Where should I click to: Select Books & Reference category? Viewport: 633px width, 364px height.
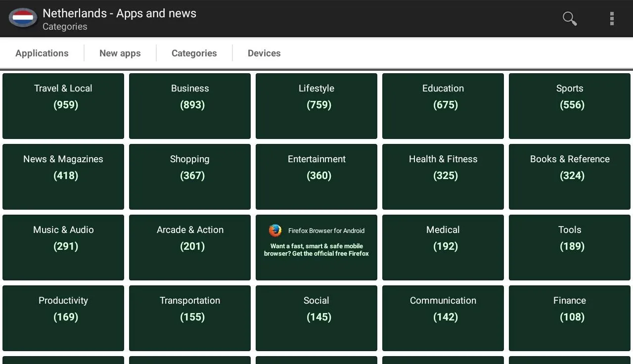pyautogui.click(x=570, y=177)
